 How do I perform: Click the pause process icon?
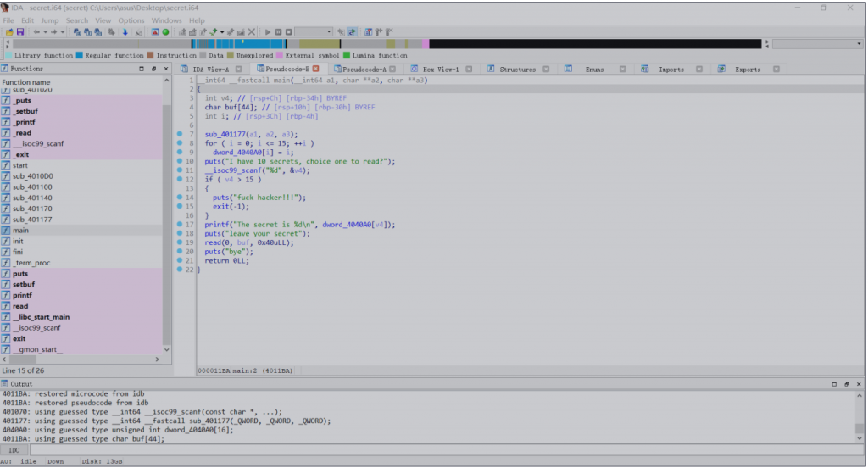point(278,32)
